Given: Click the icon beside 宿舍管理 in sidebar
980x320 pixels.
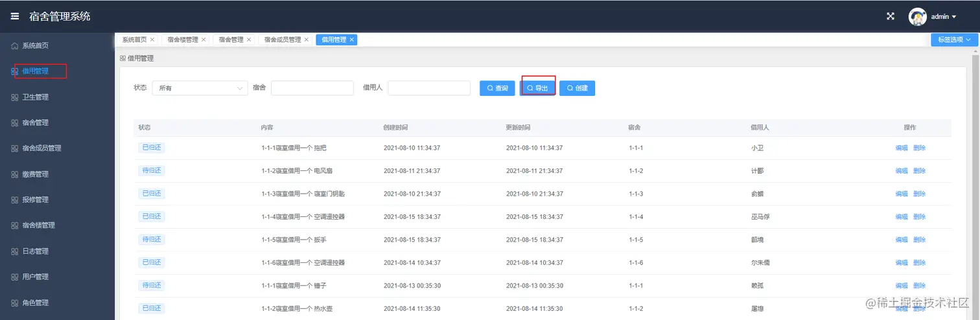Looking at the screenshot, I should coord(15,122).
